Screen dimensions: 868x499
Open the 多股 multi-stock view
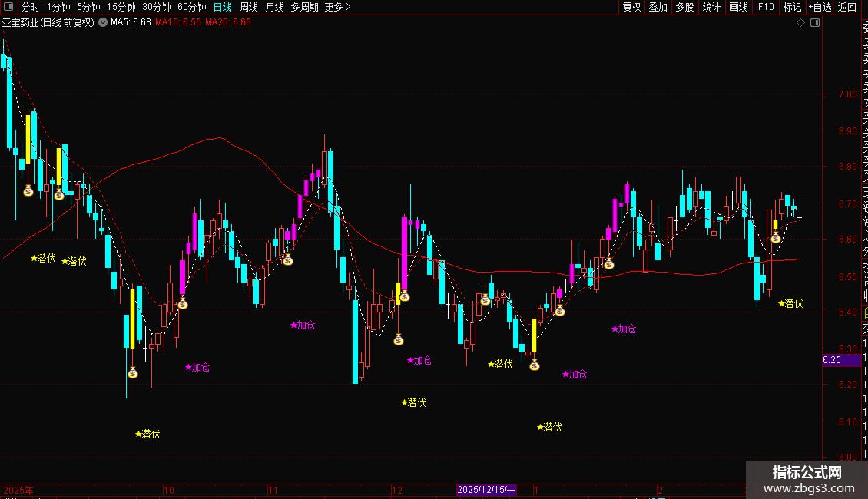click(684, 7)
